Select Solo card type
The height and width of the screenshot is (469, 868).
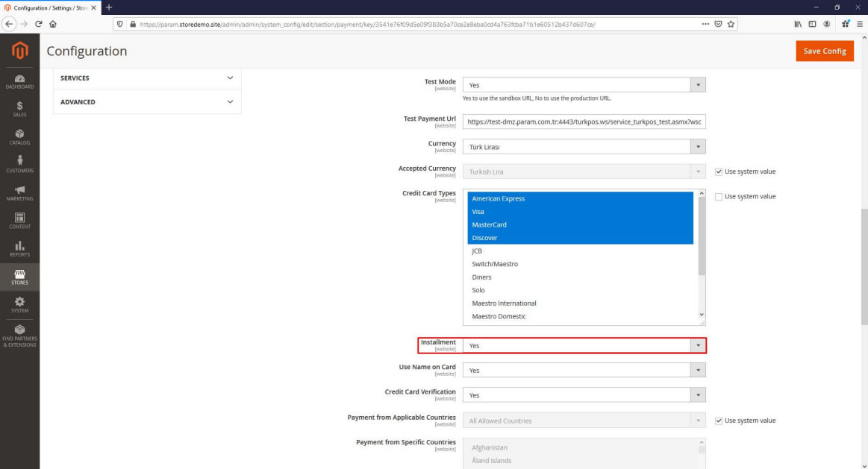pyautogui.click(x=580, y=290)
